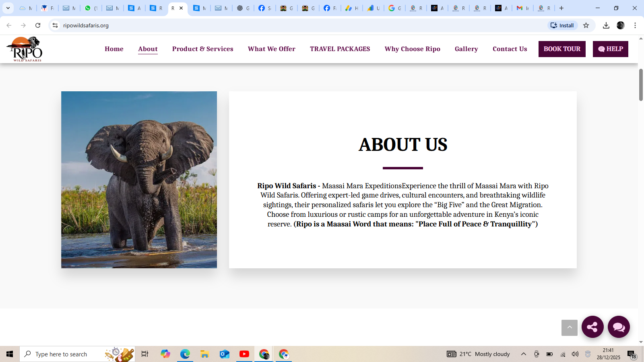Screen dimensions: 644x362
Task: View site information icon in address bar
Action: pos(55,25)
